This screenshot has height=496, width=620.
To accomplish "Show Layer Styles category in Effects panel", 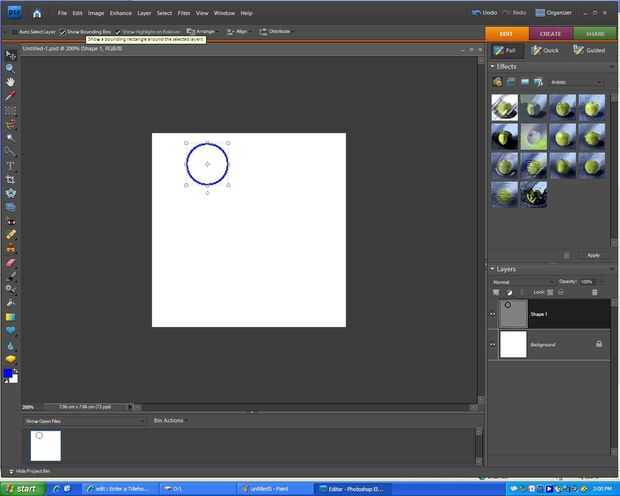I will [511, 82].
